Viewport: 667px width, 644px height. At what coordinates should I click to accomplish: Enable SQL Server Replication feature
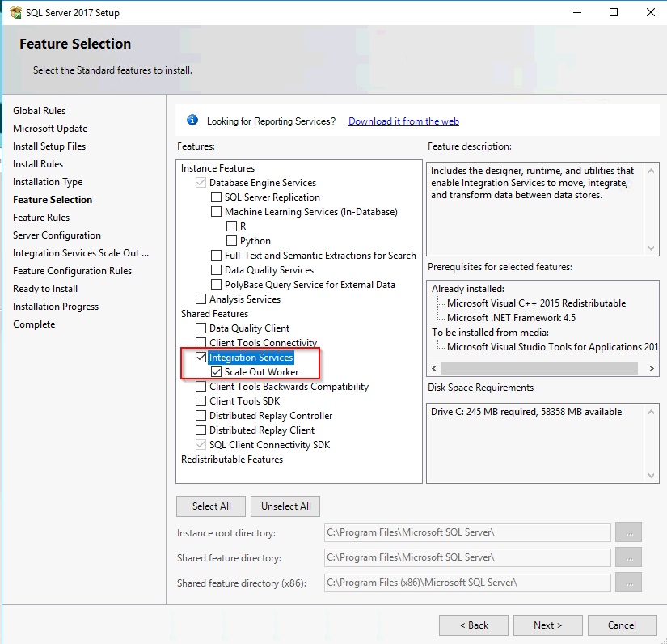(x=215, y=197)
